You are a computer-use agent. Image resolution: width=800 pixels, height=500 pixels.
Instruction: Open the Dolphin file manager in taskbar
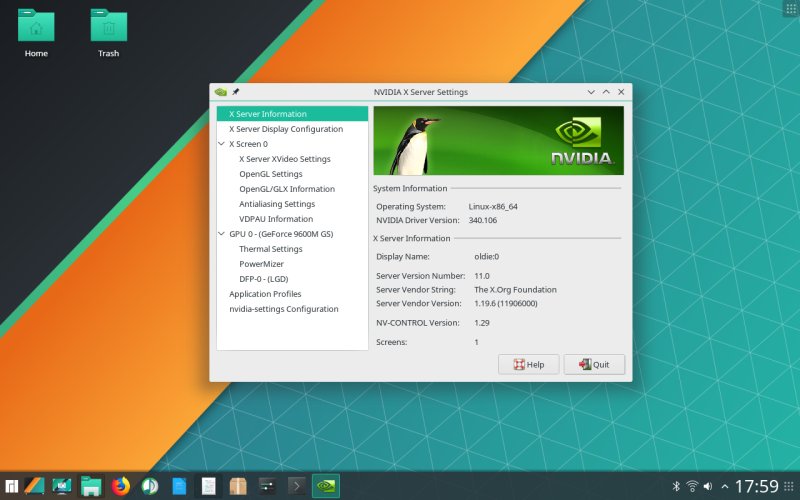pos(91,486)
